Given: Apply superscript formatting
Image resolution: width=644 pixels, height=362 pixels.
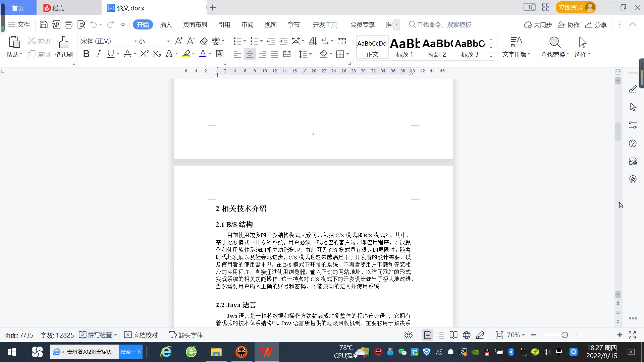Looking at the screenshot, I should tap(145, 54).
